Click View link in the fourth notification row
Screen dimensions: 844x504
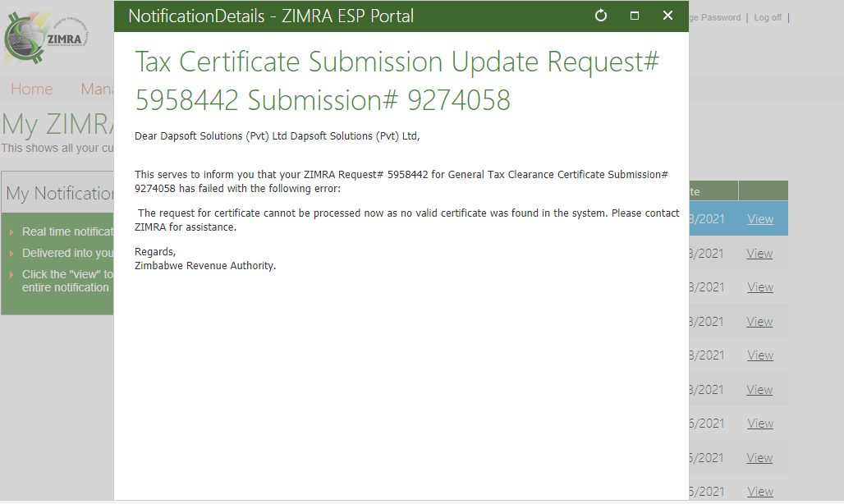[760, 322]
